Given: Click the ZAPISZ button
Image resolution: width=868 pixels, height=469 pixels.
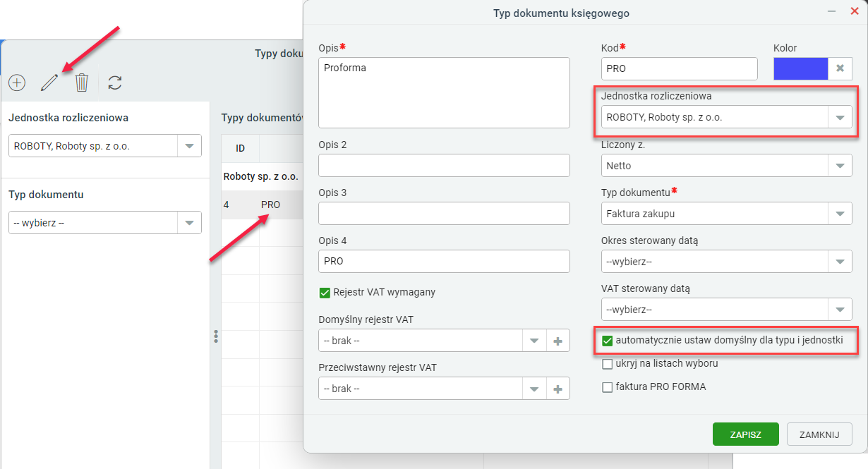Looking at the screenshot, I should 746,434.
